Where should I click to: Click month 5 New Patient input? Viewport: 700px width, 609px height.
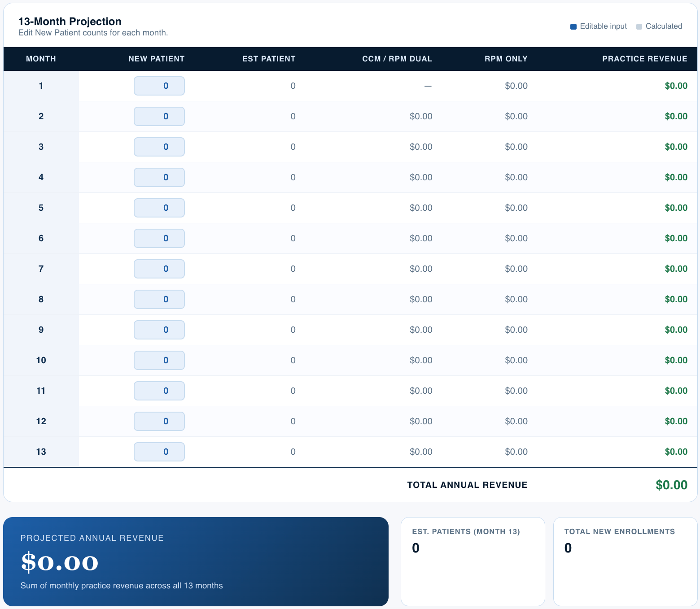point(159,208)
